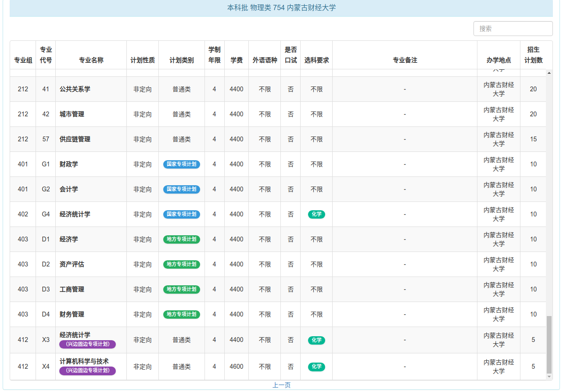This screenshot has height=392, width=563.
Task: Click 兴边固边专项计划 badge under X3 经济统计学
Action: (x=88, y=344)
